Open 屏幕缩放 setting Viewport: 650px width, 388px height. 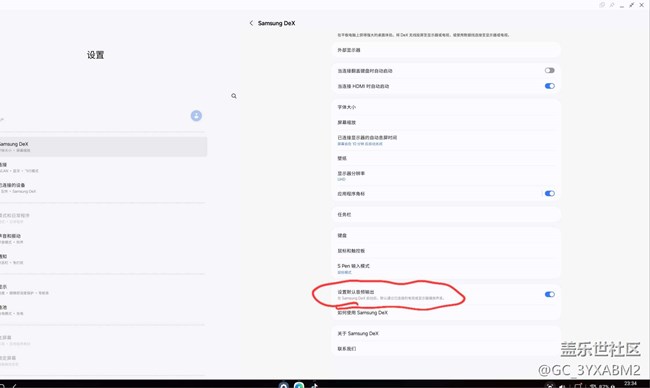click(x=446, y=122)
